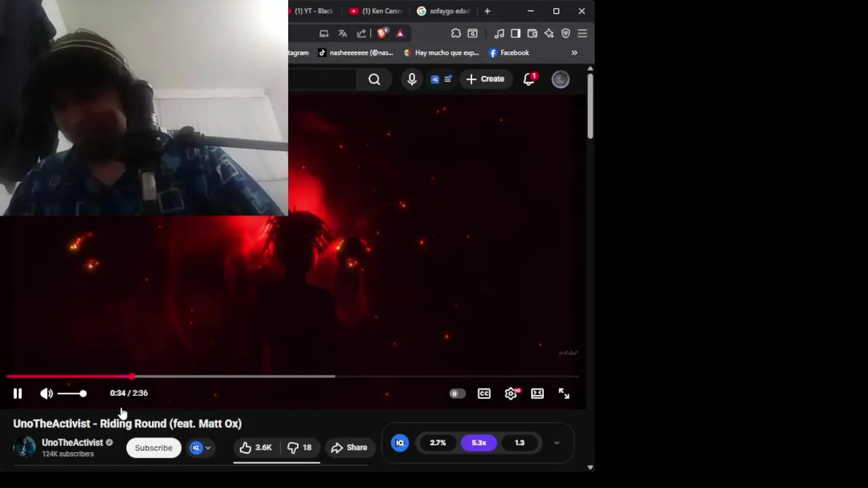868x488 pixels.
Task: Click the tab search icon in toolbar
Action: coord(473,33)
